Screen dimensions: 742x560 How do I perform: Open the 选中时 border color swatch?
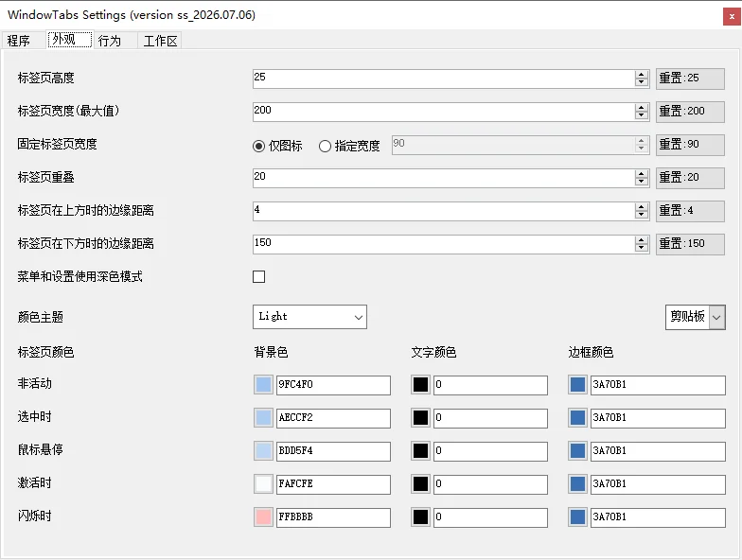click(577, 418)
